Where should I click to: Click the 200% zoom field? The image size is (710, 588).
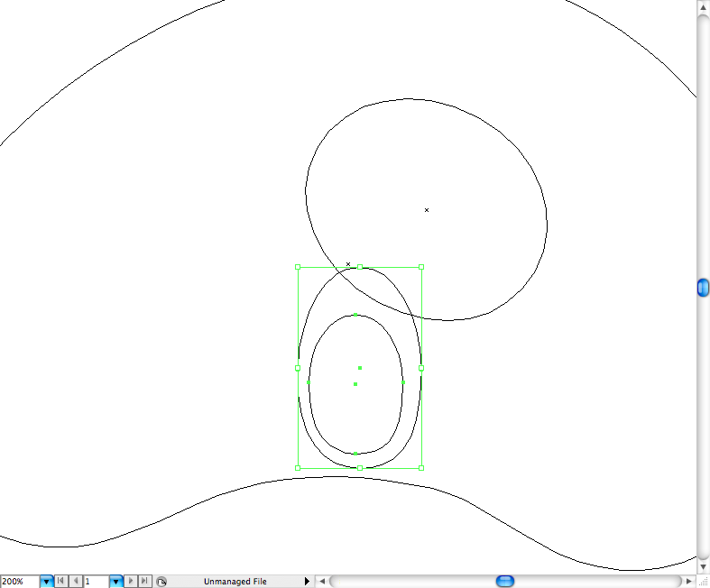point(19,582)
